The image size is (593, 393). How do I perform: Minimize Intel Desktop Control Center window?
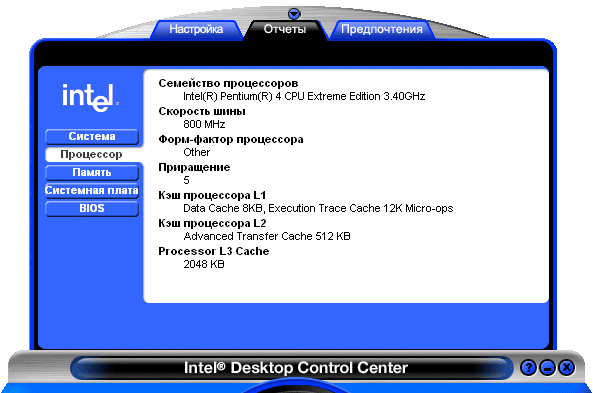click(547, 367)
